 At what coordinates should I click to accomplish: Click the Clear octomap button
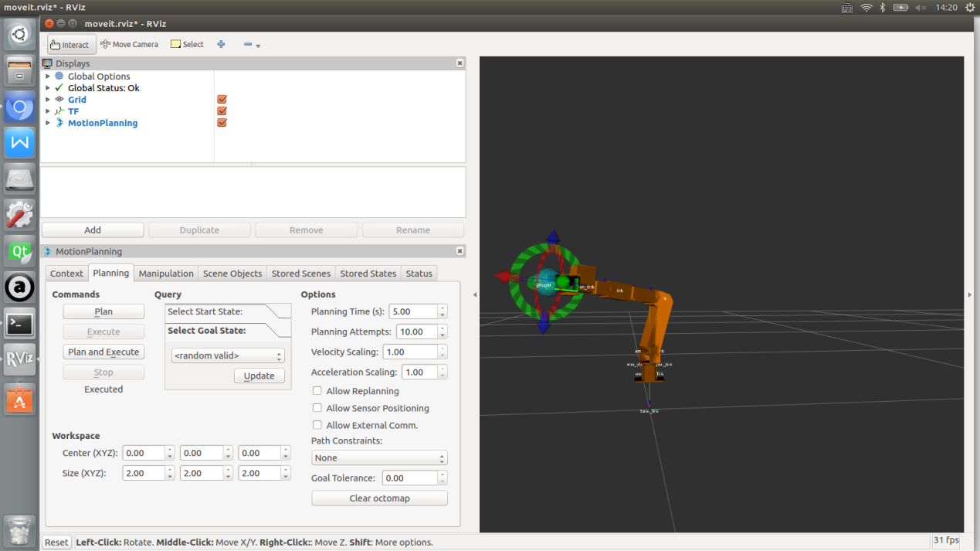(379, 498)
